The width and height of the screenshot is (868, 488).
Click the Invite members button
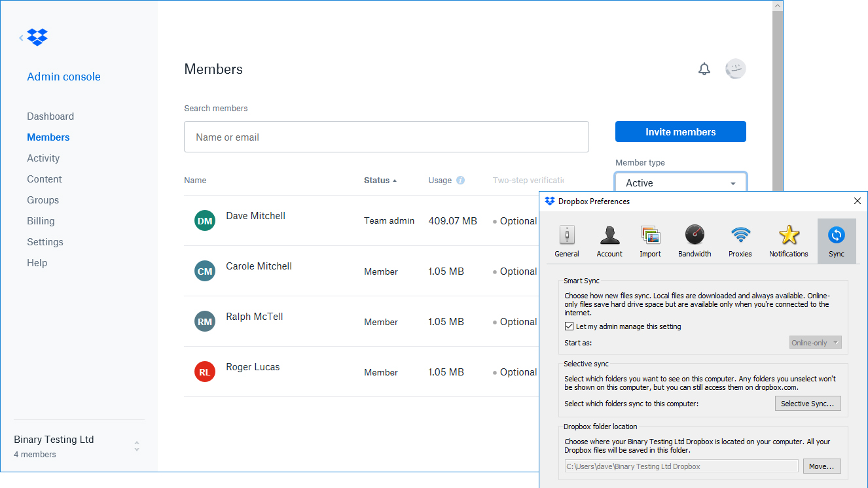[x=680, y=131]
